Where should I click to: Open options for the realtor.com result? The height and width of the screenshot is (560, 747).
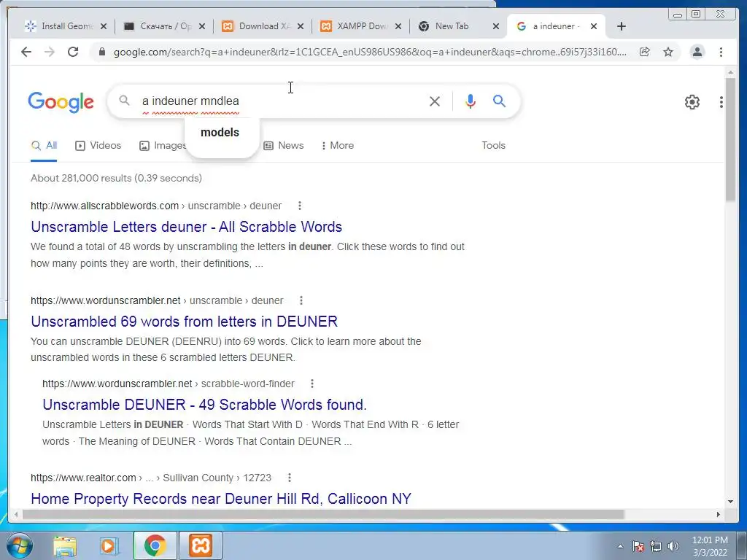coord(289,478)
